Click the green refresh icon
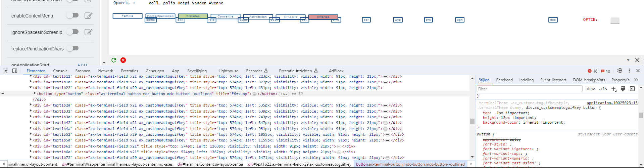644x168 pixels. pyautogui.click(x=114, y=60)
